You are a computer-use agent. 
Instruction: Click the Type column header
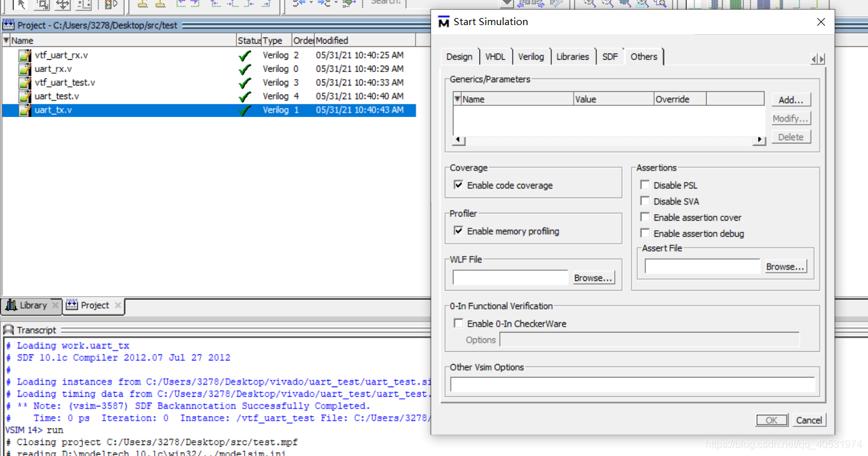(x=276, y=40)
